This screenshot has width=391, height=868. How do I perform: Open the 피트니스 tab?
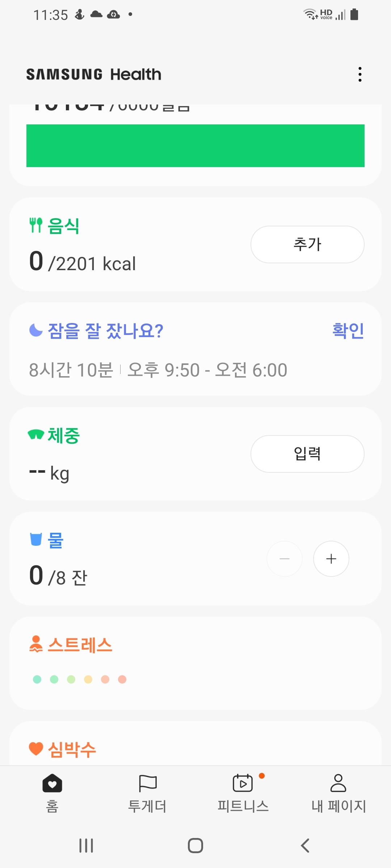coord(243,792)
